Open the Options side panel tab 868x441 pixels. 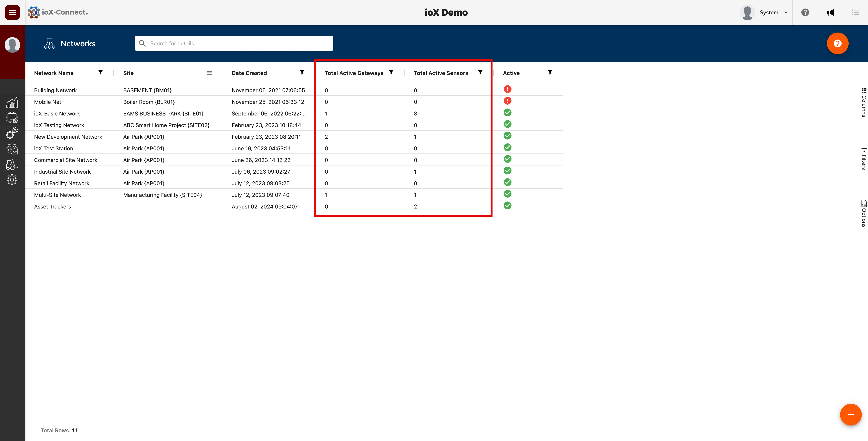pyautogui.click(x=864, y=214)
